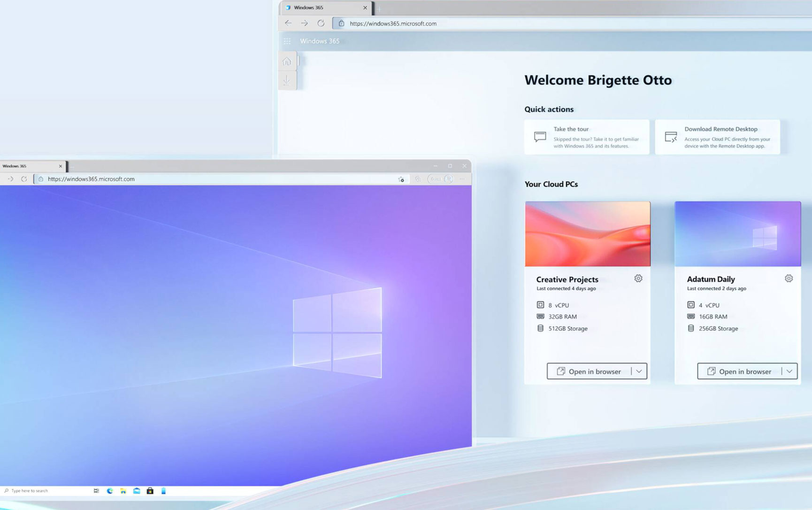Expand Adatum Daily open options dropdown
Image resolution: width=812 pixels, height=510 pixels.
pos(789,371)
